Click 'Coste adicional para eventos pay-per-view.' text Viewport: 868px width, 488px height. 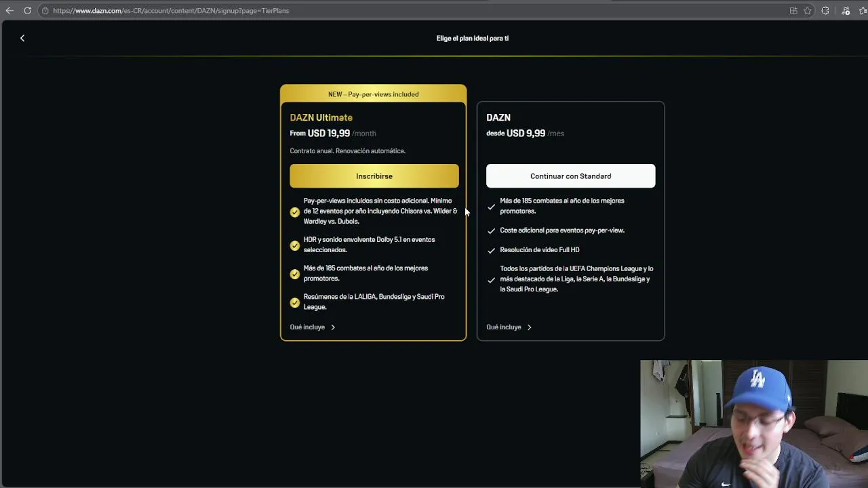coord(562,230)
